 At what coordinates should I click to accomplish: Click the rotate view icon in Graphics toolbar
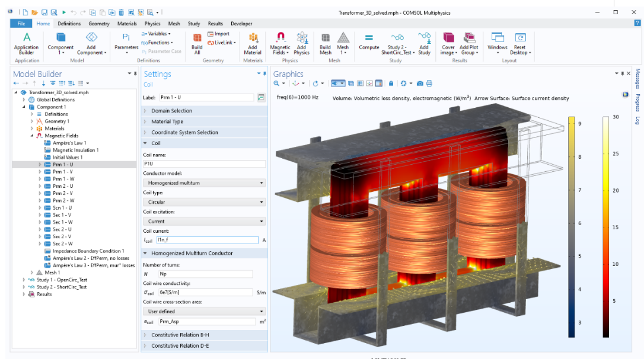315,84
